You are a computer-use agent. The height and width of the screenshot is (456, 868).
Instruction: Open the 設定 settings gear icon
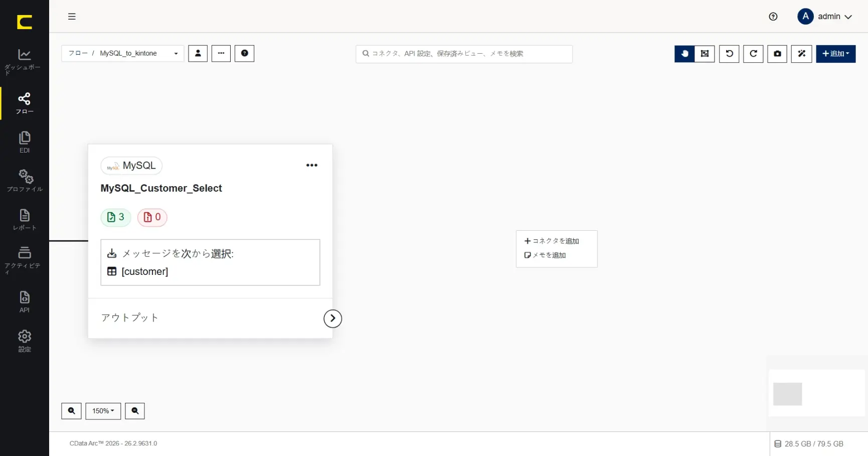coord(24,341)
